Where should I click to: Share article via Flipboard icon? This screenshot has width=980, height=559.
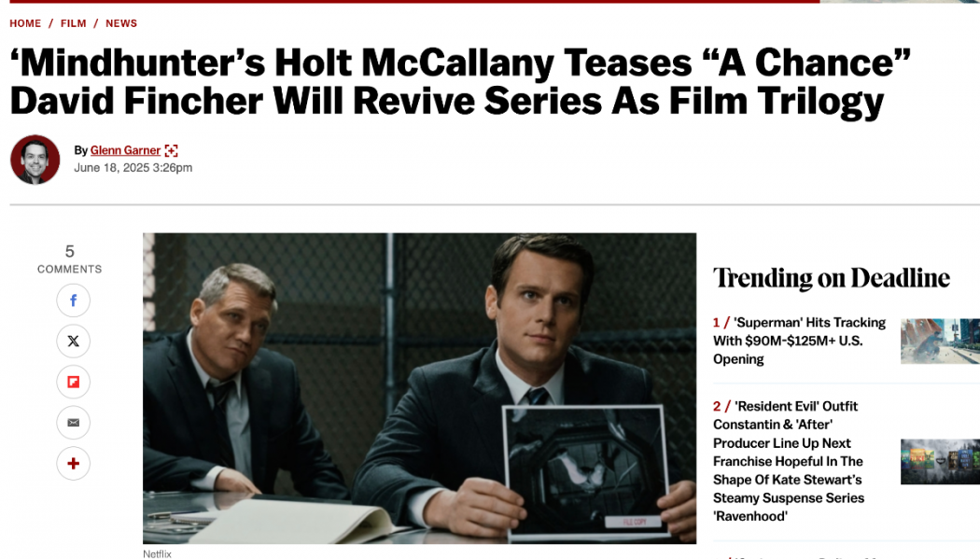click(73, 382)
